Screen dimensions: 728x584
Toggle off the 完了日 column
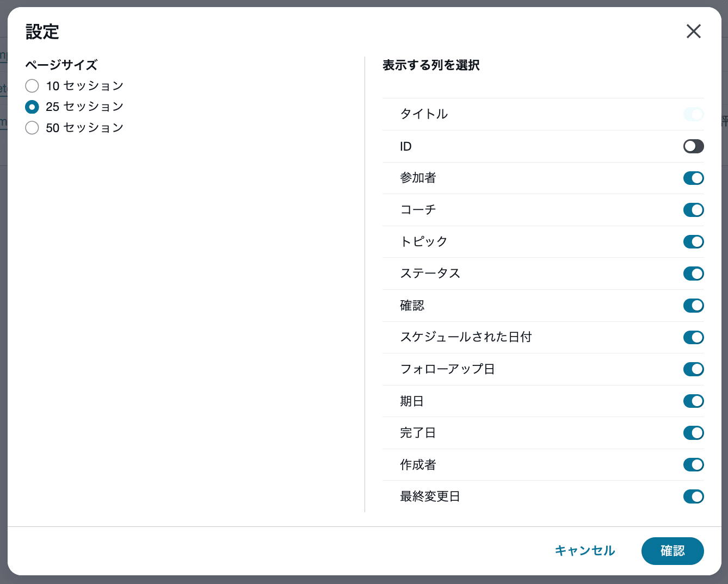coord(693,432)
